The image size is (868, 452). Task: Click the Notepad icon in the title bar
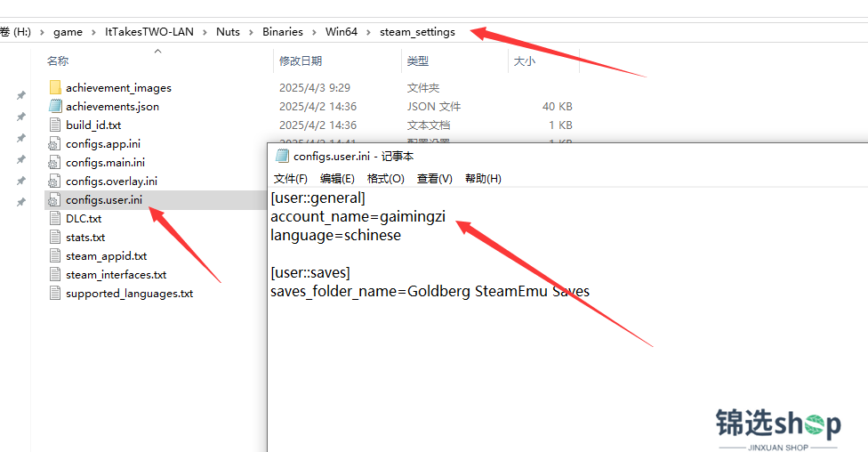pyautogui.click(x=282, y=157)
